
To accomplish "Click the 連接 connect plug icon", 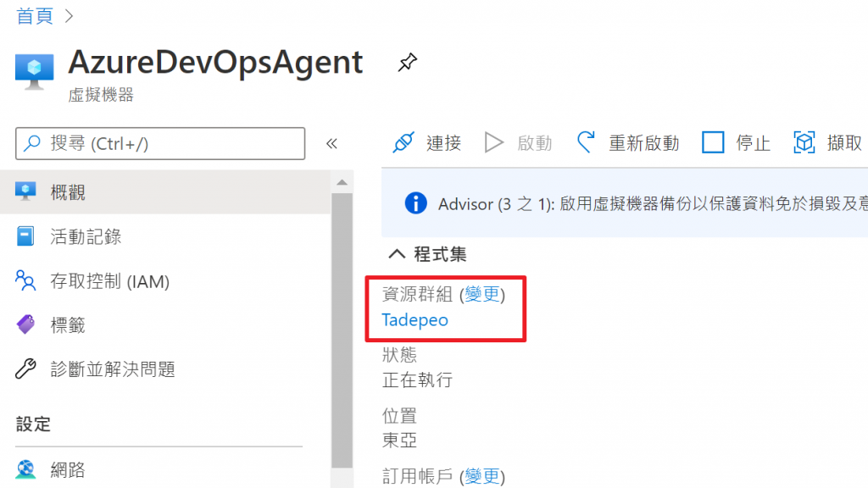I will coord(403,142).
